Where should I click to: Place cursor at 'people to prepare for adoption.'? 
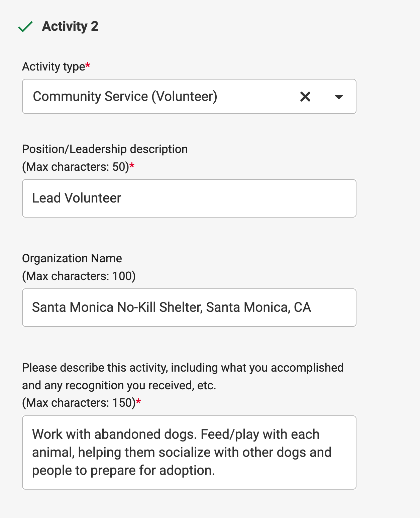(123, 471)
